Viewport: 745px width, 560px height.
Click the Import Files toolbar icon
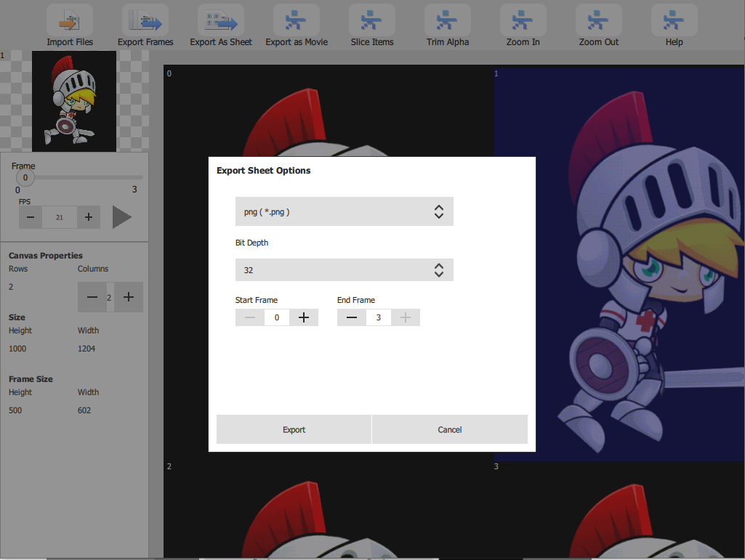click(x=69, y=20)
